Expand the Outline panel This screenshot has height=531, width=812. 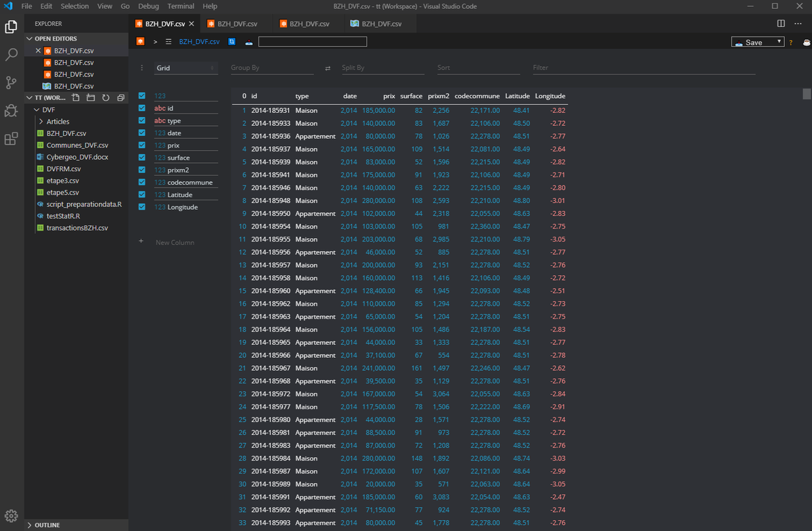click(76, 525)
